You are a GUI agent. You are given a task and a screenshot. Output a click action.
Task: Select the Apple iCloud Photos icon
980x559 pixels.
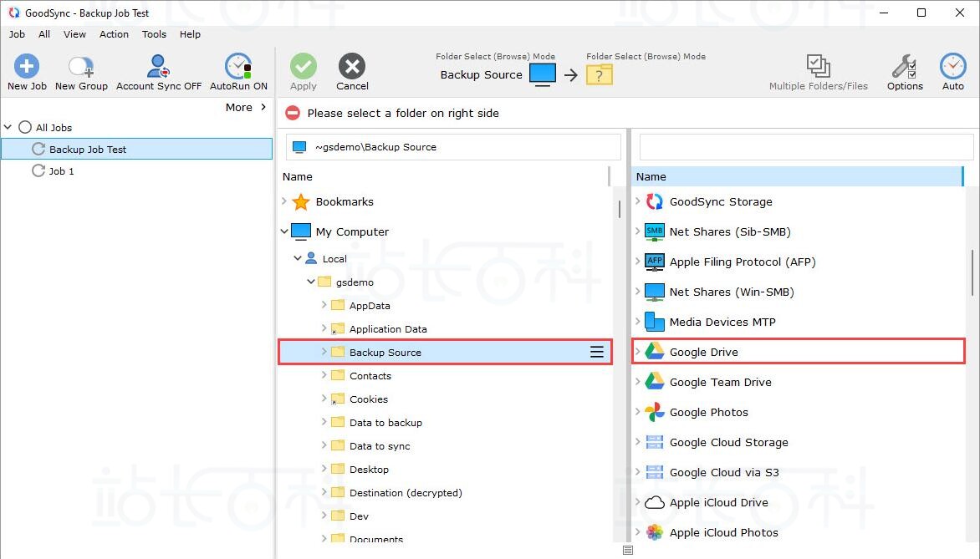pyautogui.click(x=655, y=532)
